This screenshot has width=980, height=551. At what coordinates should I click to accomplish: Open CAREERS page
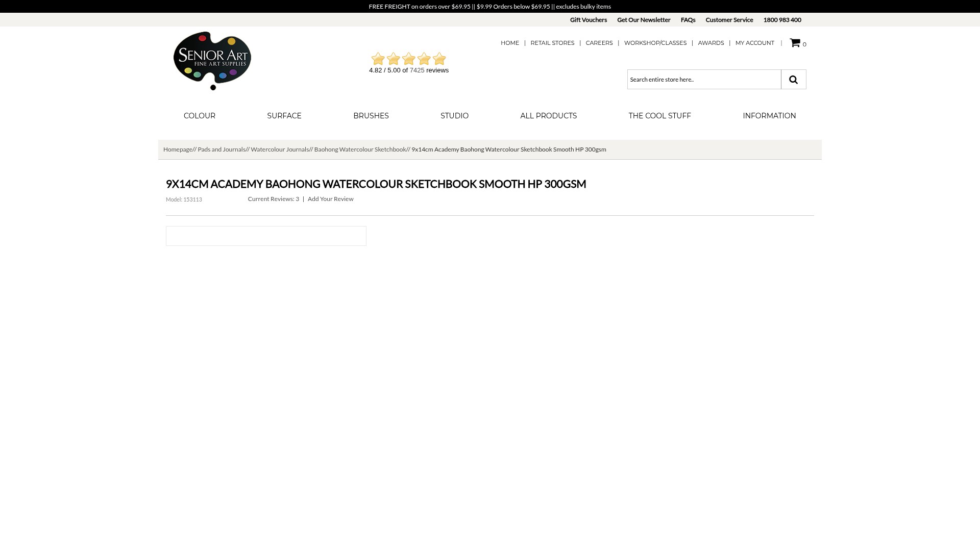click(x=599, y=43)
